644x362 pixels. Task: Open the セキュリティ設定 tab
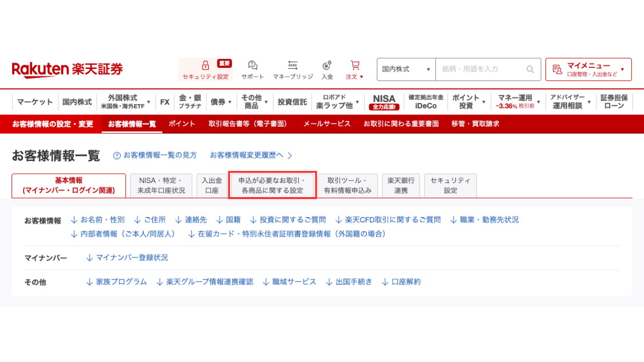click(450, 186)
